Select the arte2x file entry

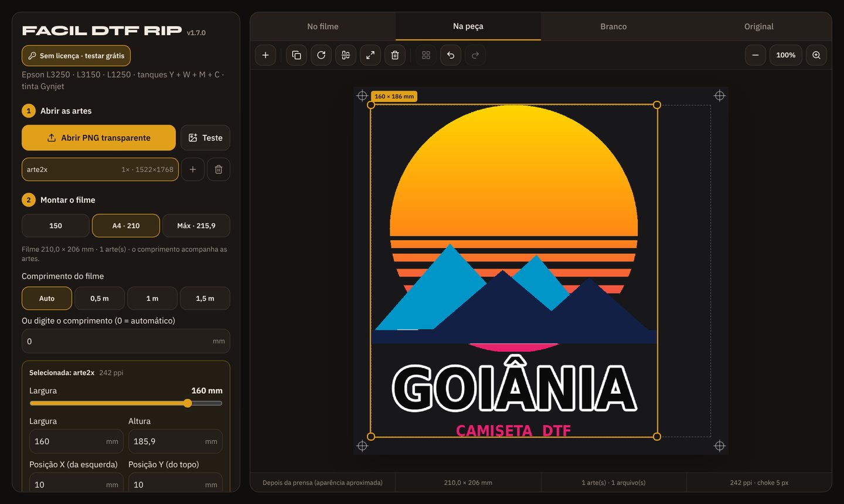click(x=100, y=169)
